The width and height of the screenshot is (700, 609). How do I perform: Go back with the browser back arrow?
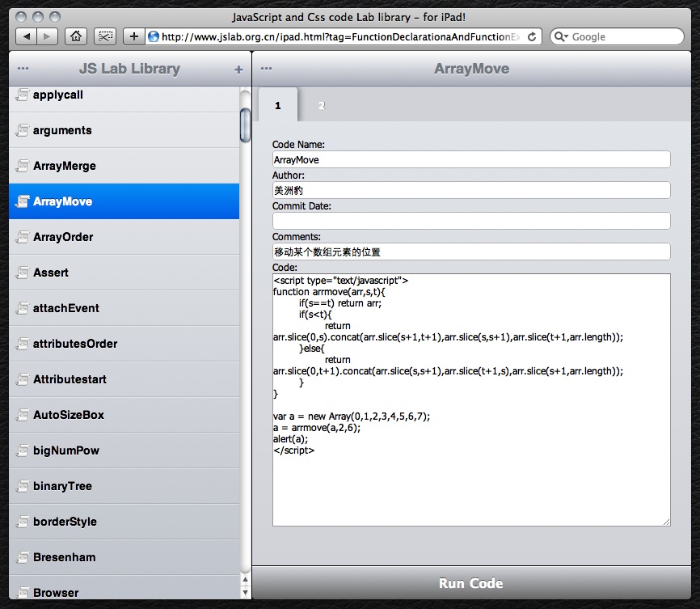pos(27,36)
